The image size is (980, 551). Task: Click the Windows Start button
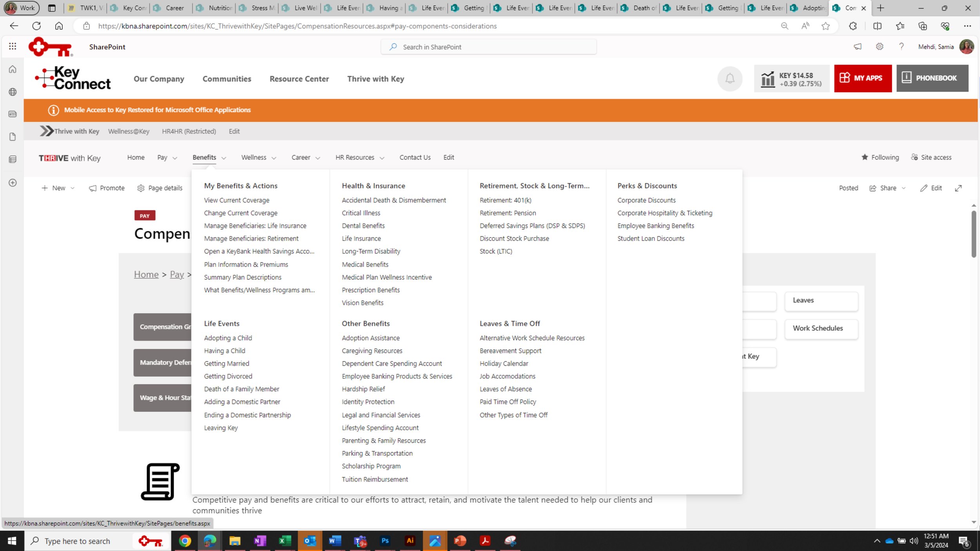[12, 541]
